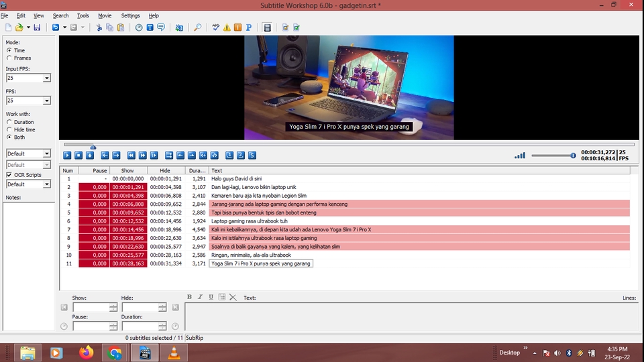Run the ABC spell check tool
Screen dimensions: 644x362
pos(215,27)
